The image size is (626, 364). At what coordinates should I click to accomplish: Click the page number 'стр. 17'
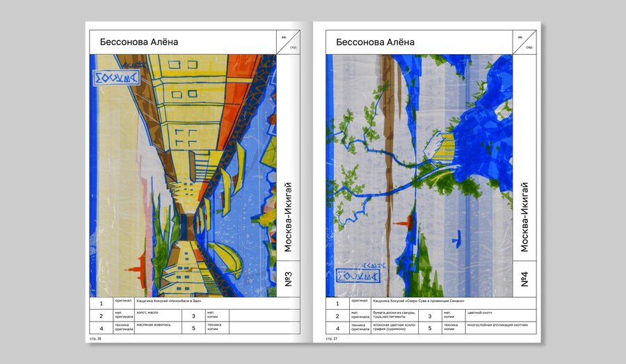(x=332, y=338)
